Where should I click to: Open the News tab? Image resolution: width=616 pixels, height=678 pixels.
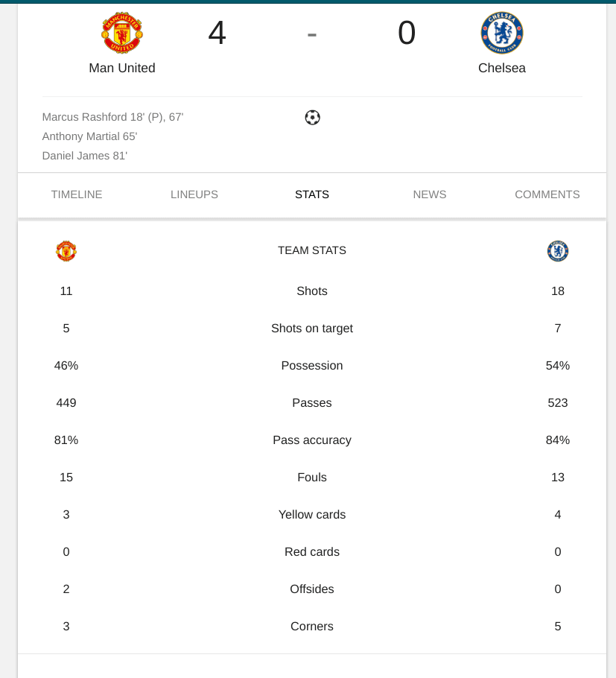tap(430, 194)
